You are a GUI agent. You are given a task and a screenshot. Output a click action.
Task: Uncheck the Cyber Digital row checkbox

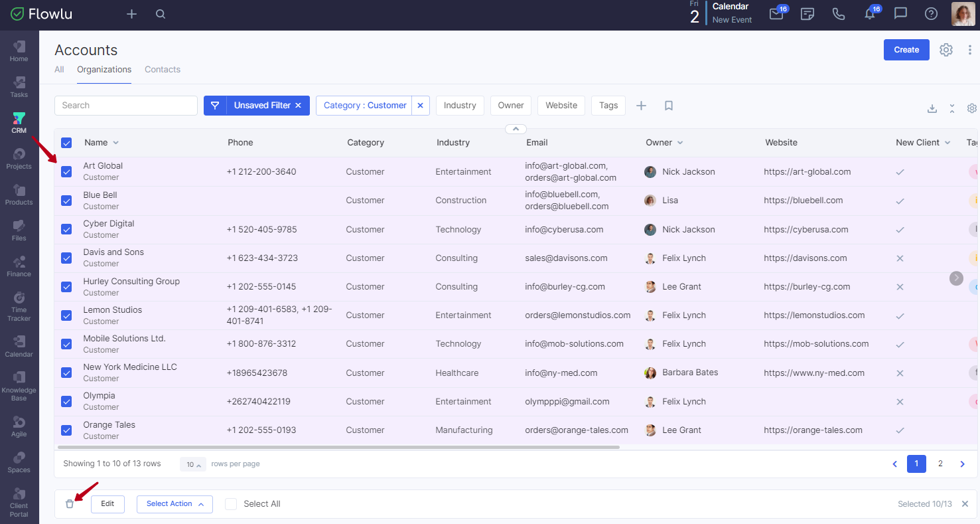[x=66, y=229]
